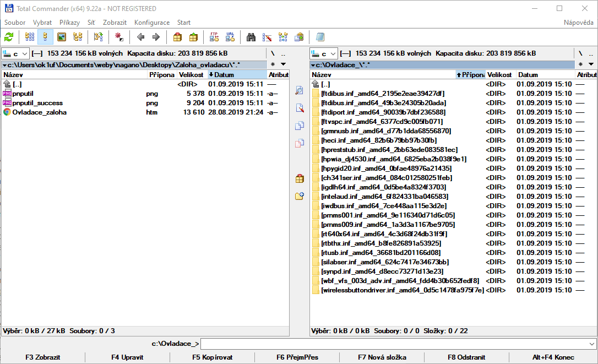Viewport: 598px width, 364px height.
Task: Open the left panel drive dropdown
Action: pyautogui.click(x=16, y=53)
